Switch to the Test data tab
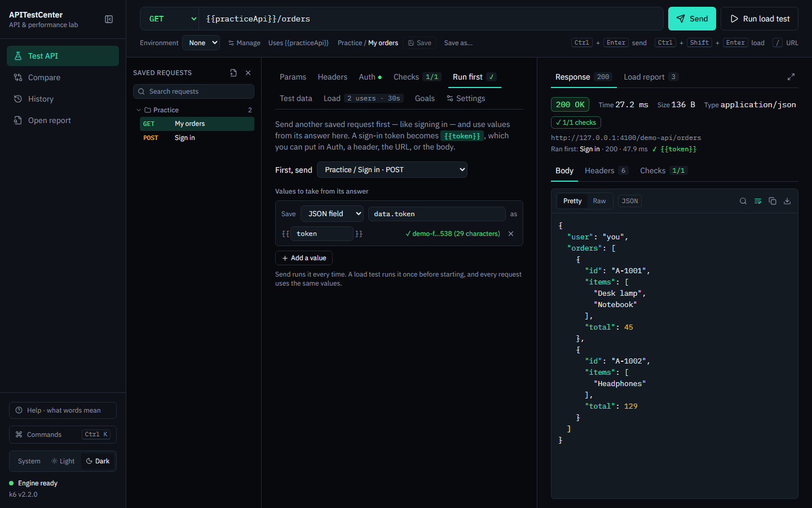 (x=295, y=98)
